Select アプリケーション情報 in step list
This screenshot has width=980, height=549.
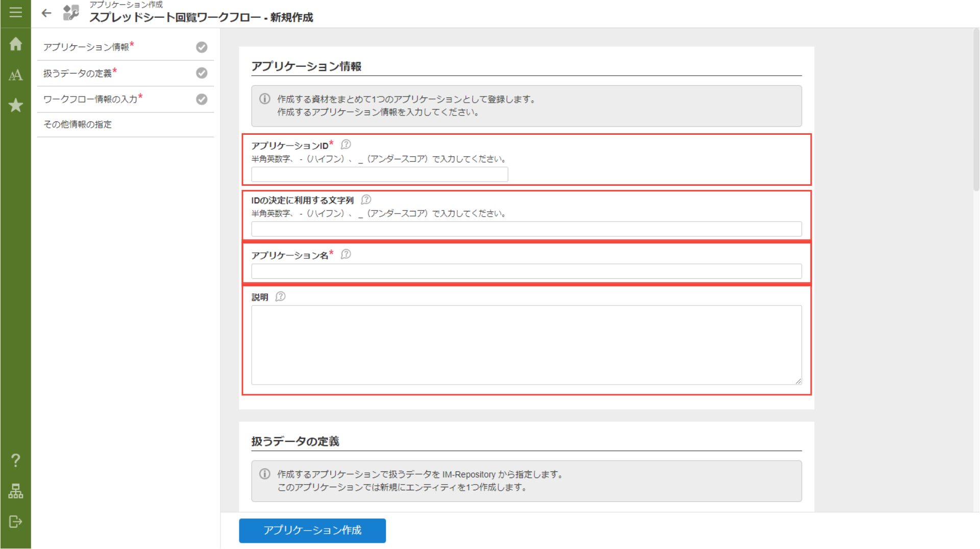(125, 47)
